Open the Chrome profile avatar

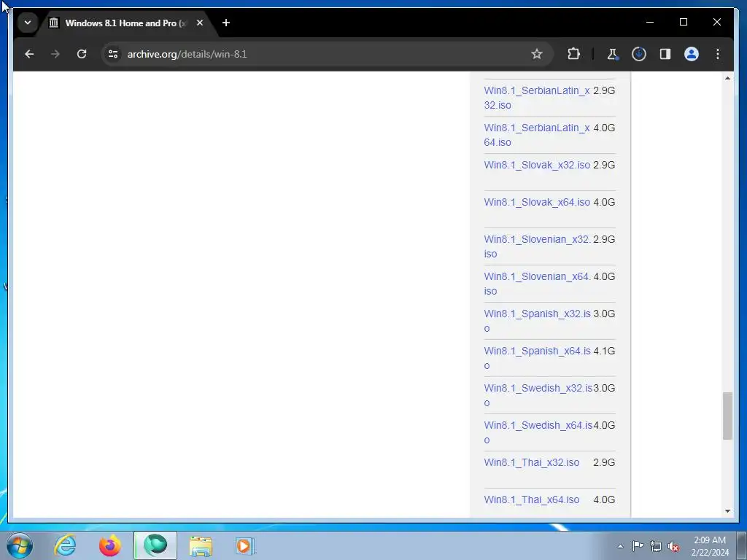pyautogui.click(x=692, y=54)
